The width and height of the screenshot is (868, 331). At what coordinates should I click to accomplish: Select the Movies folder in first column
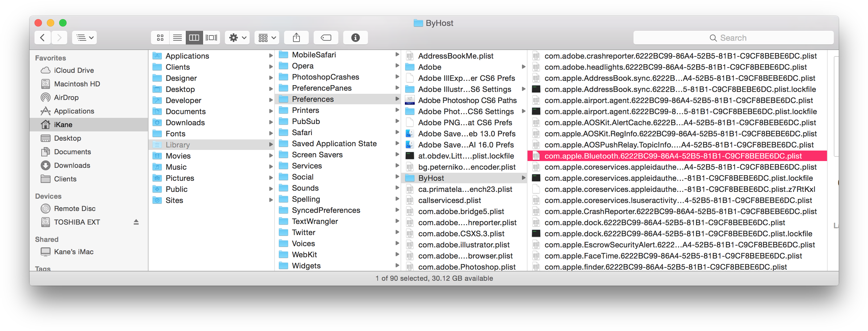point(212,156)
